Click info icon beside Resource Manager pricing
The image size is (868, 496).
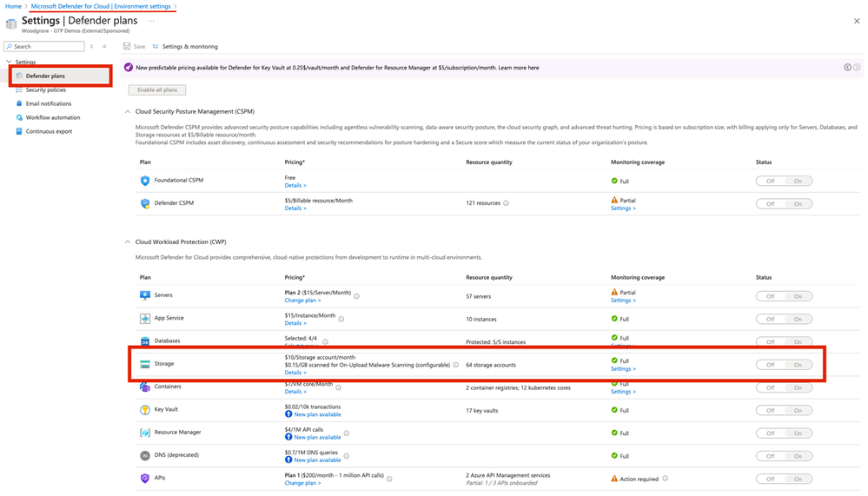tap(346, 433)
